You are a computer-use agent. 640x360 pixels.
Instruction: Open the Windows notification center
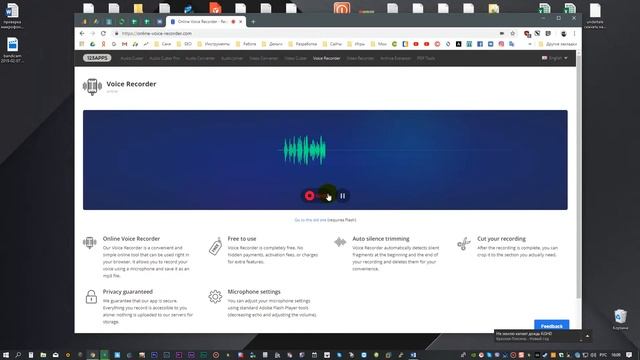[x=629, y=355]
